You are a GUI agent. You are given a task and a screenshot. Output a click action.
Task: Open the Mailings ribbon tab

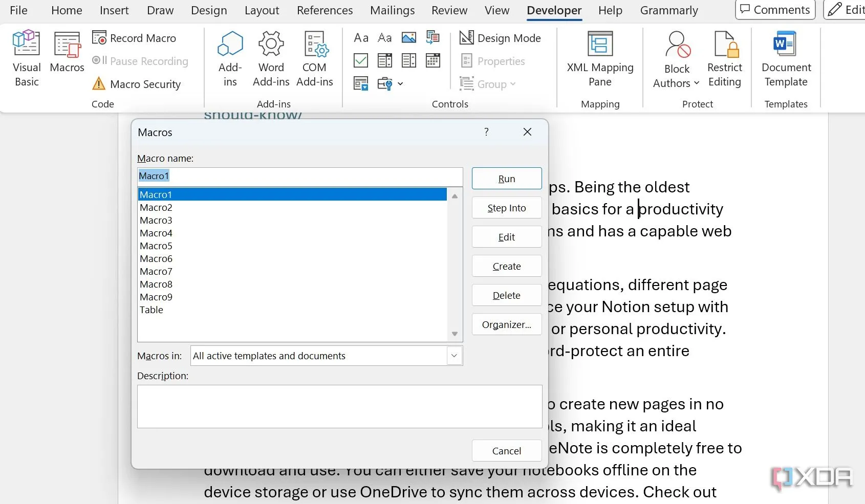(x=392, y=10)
